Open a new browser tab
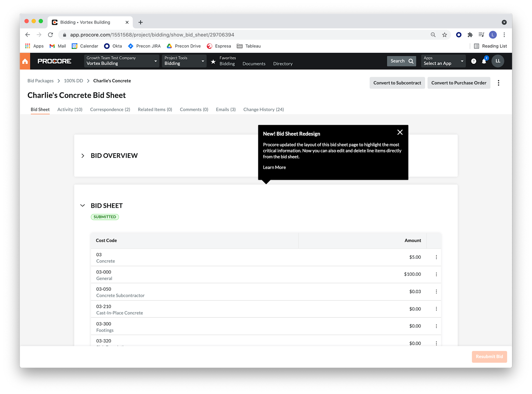 coord(141,22)
